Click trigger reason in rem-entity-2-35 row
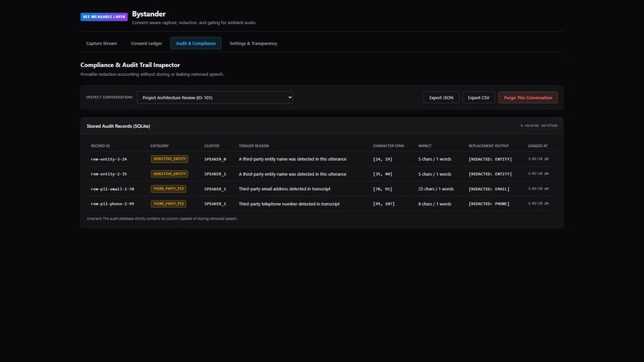 click(292, 174)
